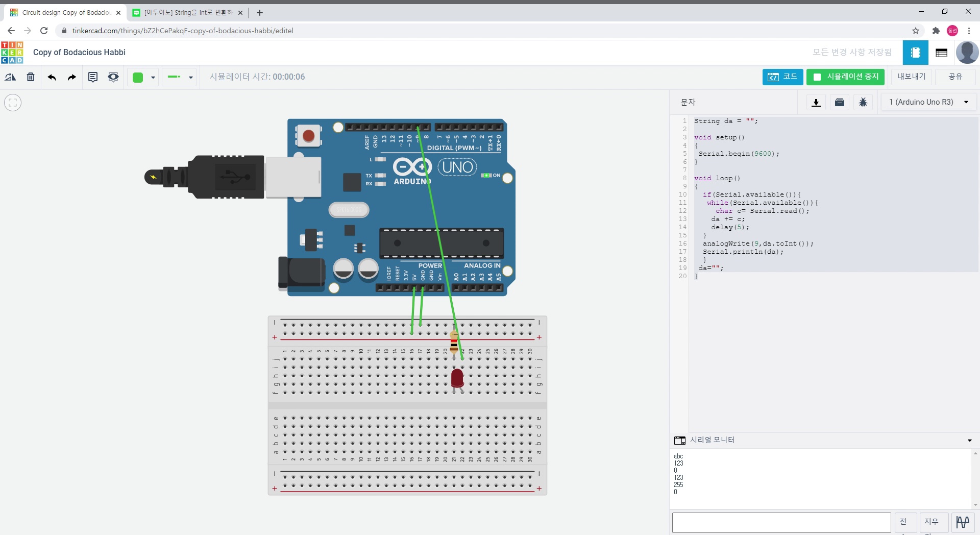The height and width of the screenshot is (535, 980).
Task: Select the red LED on the breadboard
Action: coord(457,379)
